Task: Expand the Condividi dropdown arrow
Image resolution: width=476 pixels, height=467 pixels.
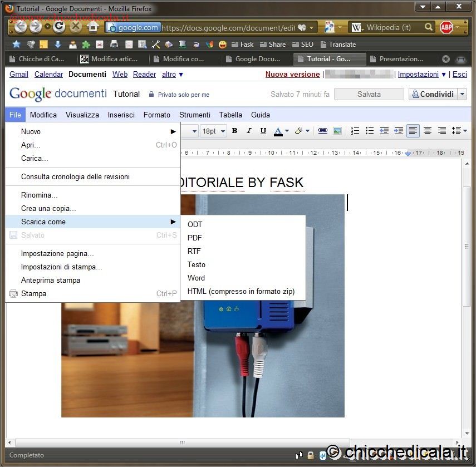Action: (462, 95)
